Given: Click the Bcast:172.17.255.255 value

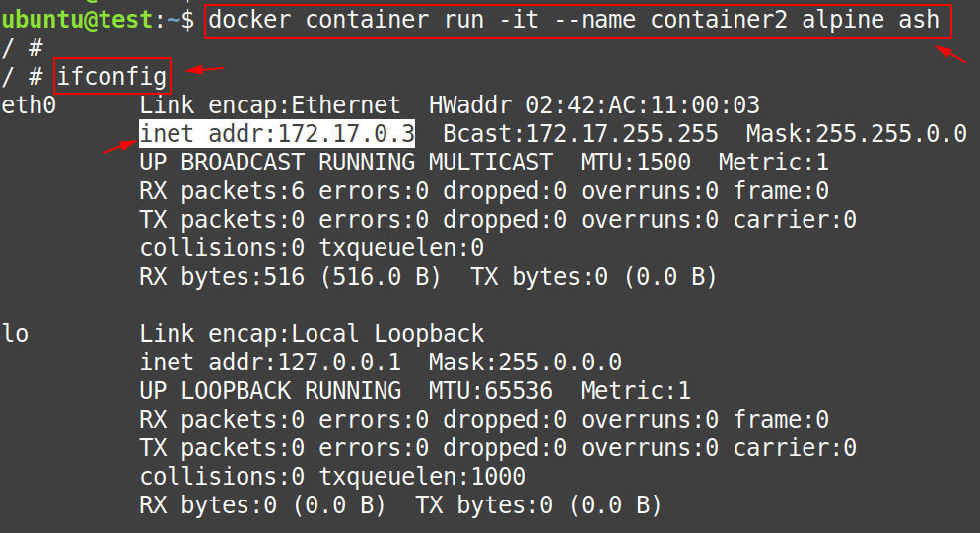Looking at the screenshot, I should [581, 134].
